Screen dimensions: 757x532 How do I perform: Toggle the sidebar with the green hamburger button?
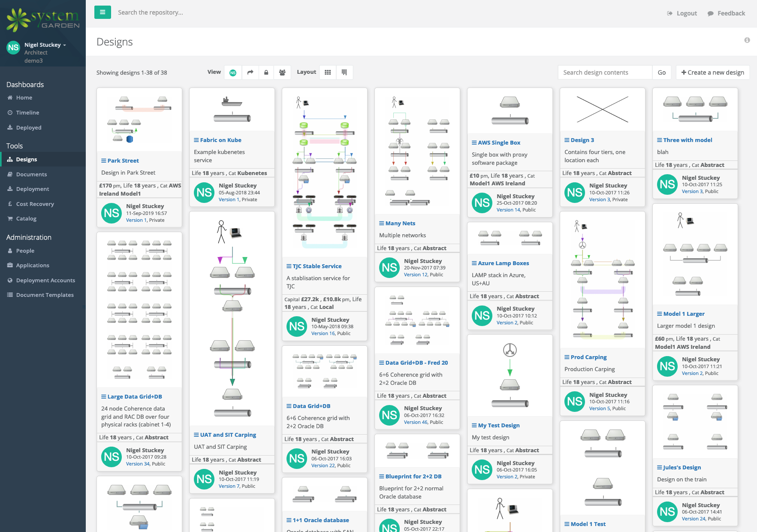[x=103, y=12]
